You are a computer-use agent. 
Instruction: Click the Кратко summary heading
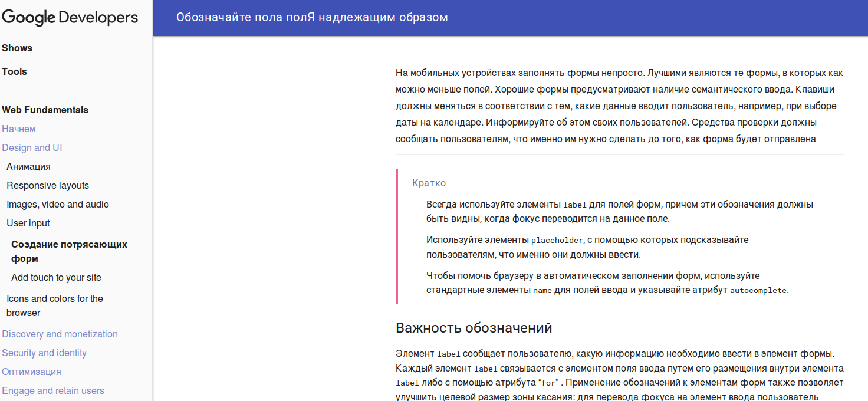(429, 183)
